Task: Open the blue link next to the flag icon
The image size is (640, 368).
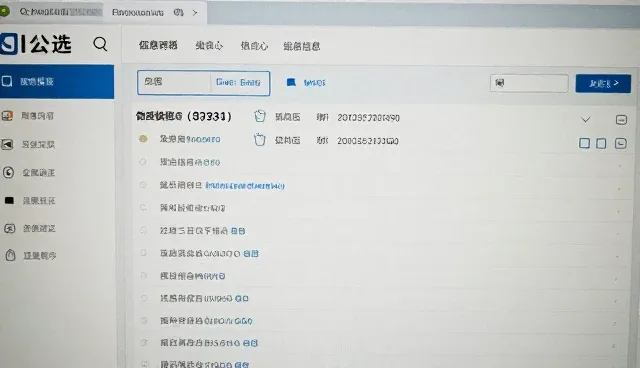Action: (x=314, y=83)
